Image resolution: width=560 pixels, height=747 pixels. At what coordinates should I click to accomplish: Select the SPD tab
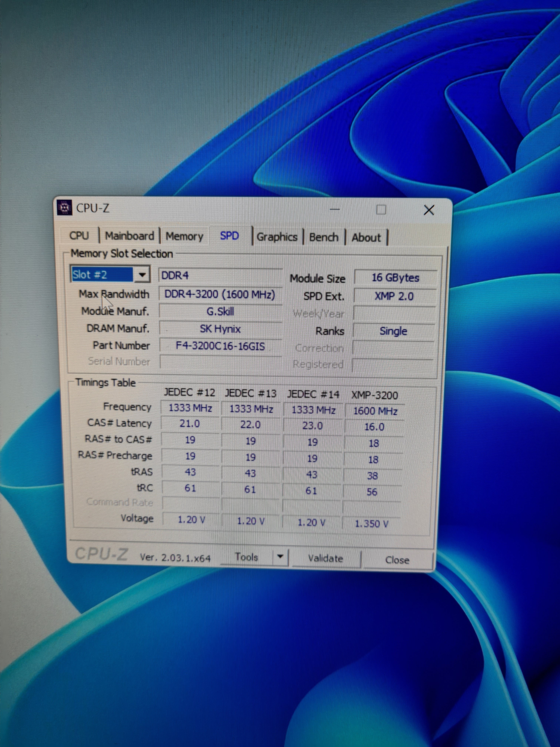(229, 236)
